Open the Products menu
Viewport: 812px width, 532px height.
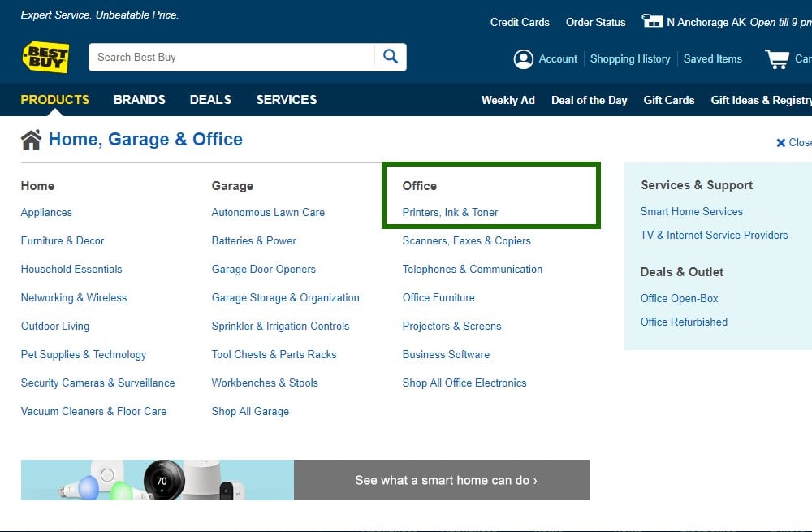(x=54, y=100)
